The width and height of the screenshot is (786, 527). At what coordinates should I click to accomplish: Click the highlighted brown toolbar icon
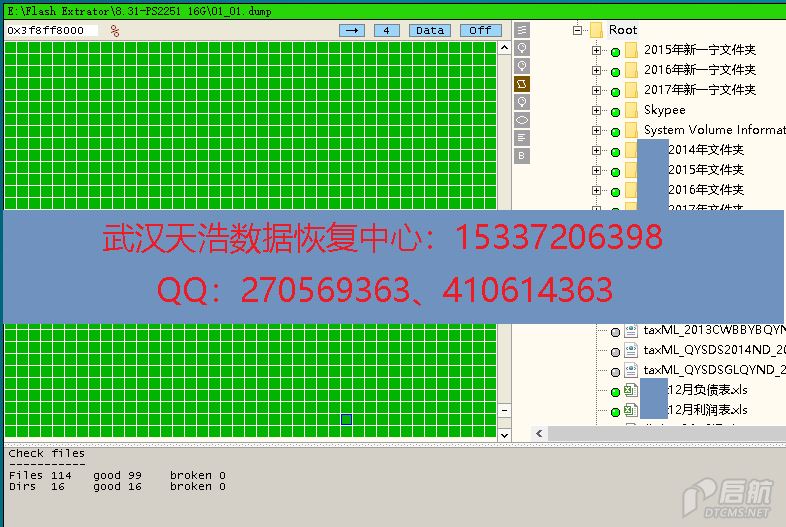(522, 84)
